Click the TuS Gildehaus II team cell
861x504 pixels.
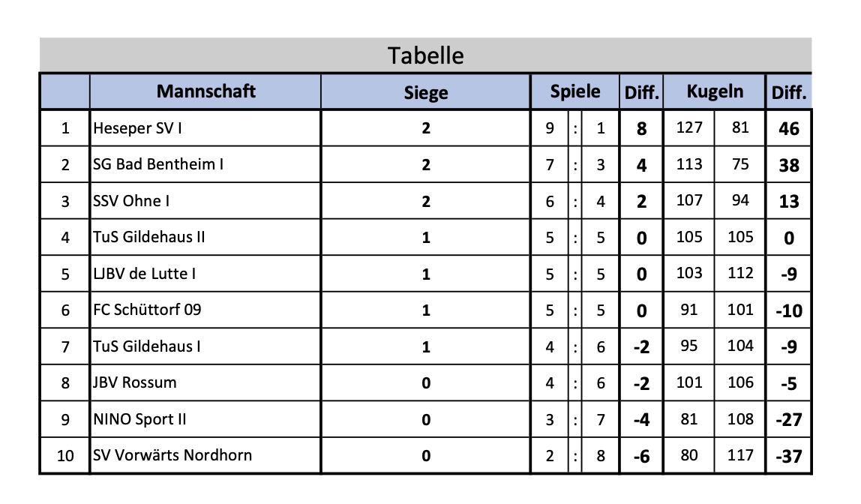(x=149, y=237)
